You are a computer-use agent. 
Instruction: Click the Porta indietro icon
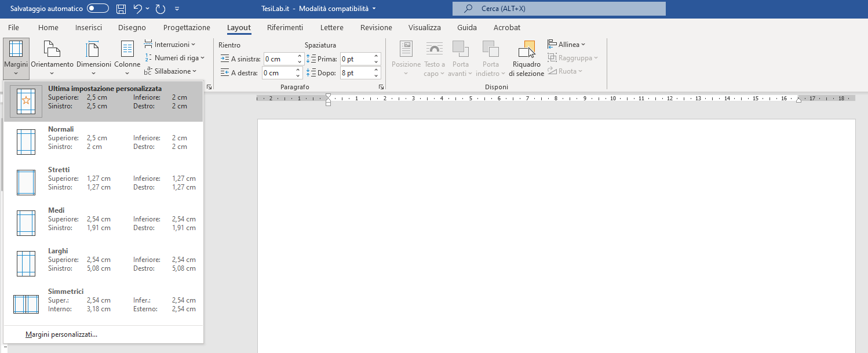(490, 58)
